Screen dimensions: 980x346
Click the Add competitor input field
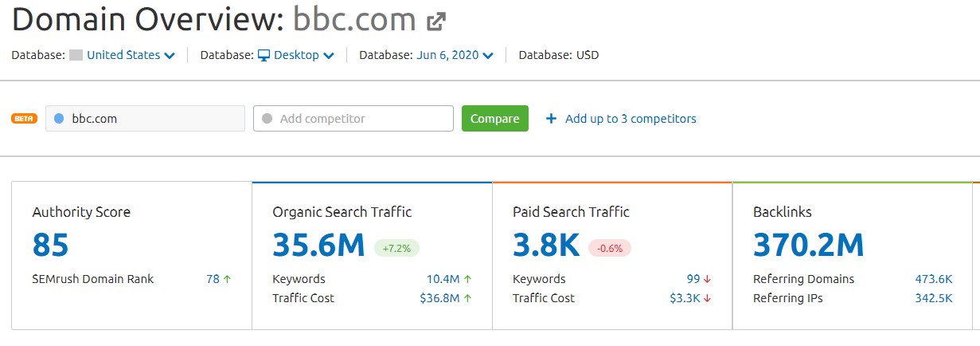pos(353,118)
